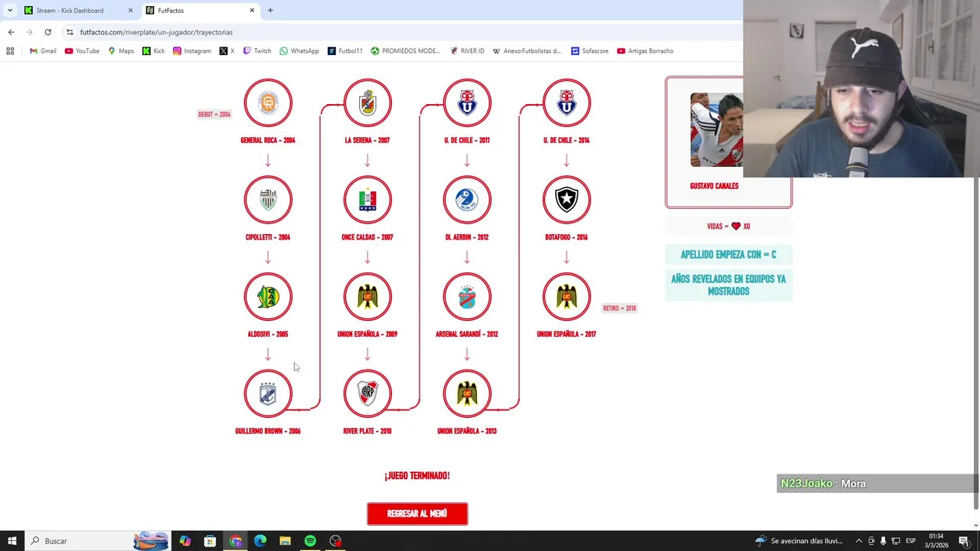Viewport: 980px width, 551px height.
Task: Click the Cipolletti 2004 club badge
Action: (268, 200)
